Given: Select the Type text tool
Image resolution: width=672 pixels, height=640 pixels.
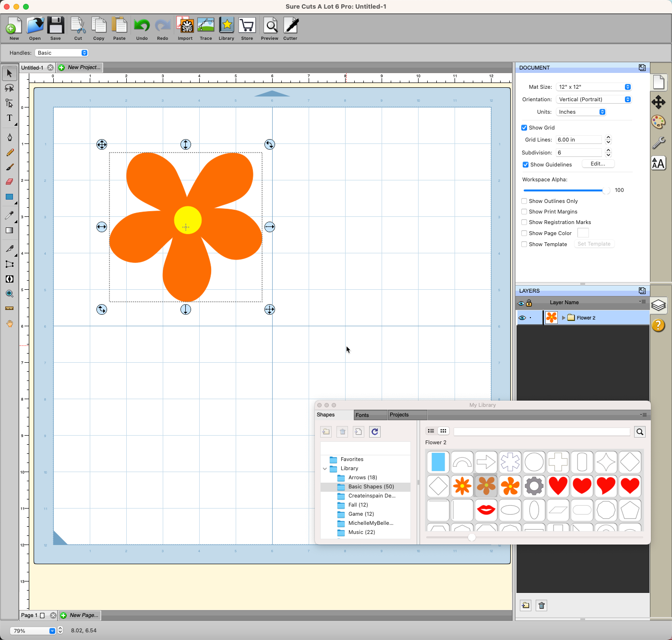Looking at the screenshot, I should (x=9, y=118).
